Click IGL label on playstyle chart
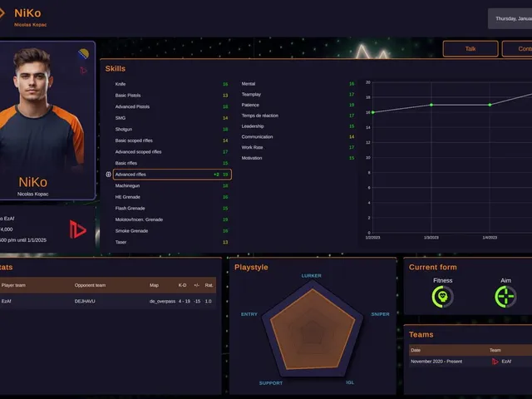532x399 pixels. 350,382
